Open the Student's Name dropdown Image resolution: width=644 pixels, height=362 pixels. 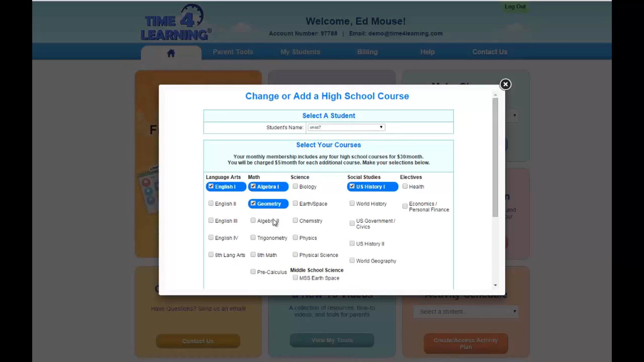[346, 127]
